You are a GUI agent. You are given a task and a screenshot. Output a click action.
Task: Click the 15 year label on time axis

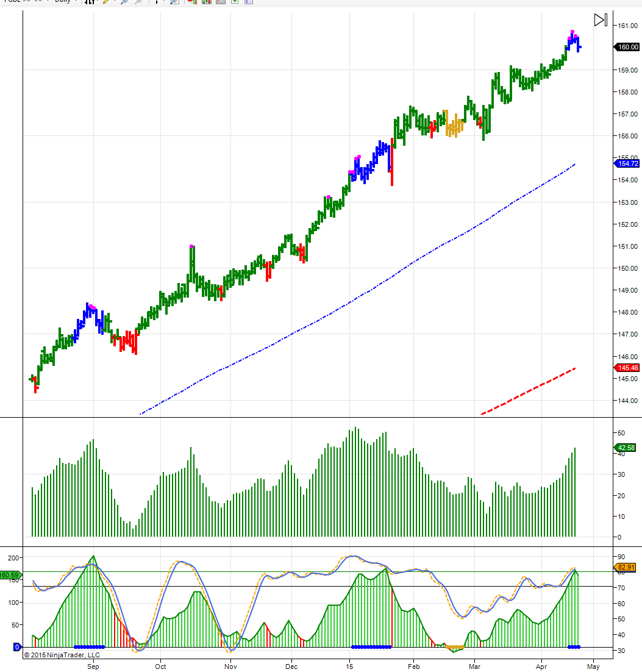[x=350, y=667]
